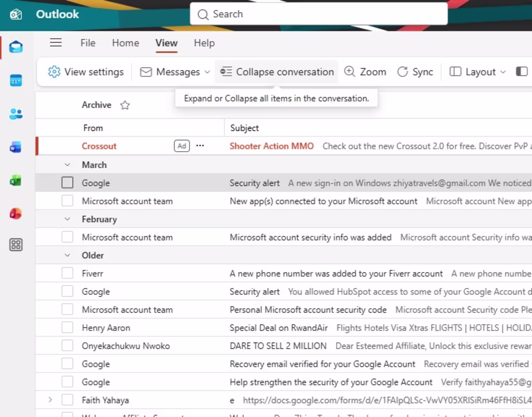Viewport: 532px width, 417px height.
Task: Open the Crossout Shooter Action MMO ad
Action: click(283, 146)
